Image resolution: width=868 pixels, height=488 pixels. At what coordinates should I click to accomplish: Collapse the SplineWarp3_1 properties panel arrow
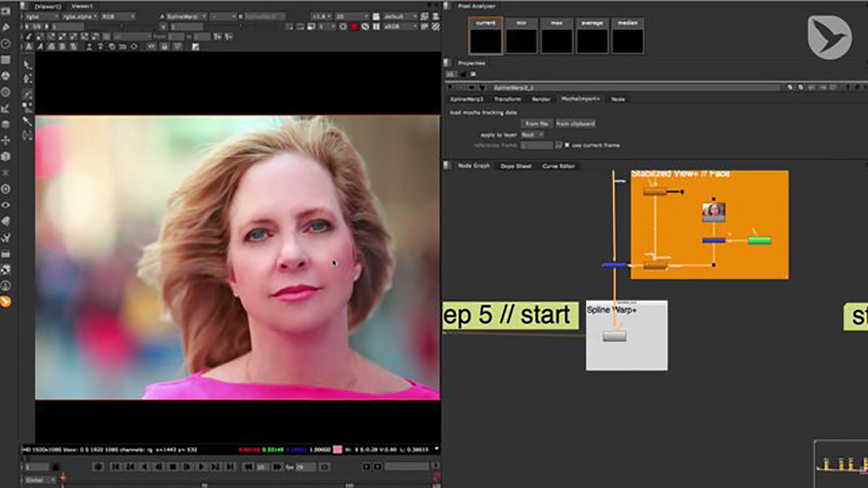[449, 88]
